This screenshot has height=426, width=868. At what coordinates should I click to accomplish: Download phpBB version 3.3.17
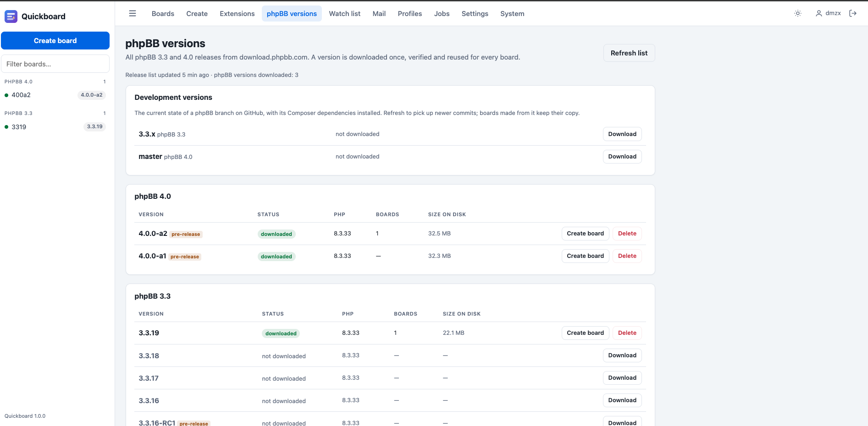[622, 378]
